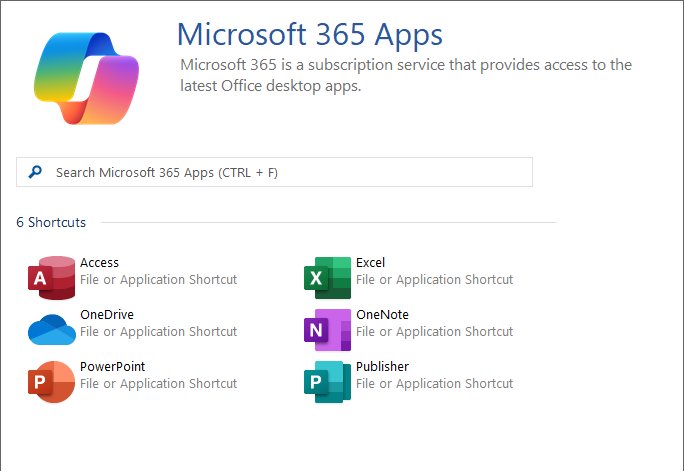684x474 pixels.
Task: Click the shortcut type text under Publisher
Action: click(x=434, y=384)
